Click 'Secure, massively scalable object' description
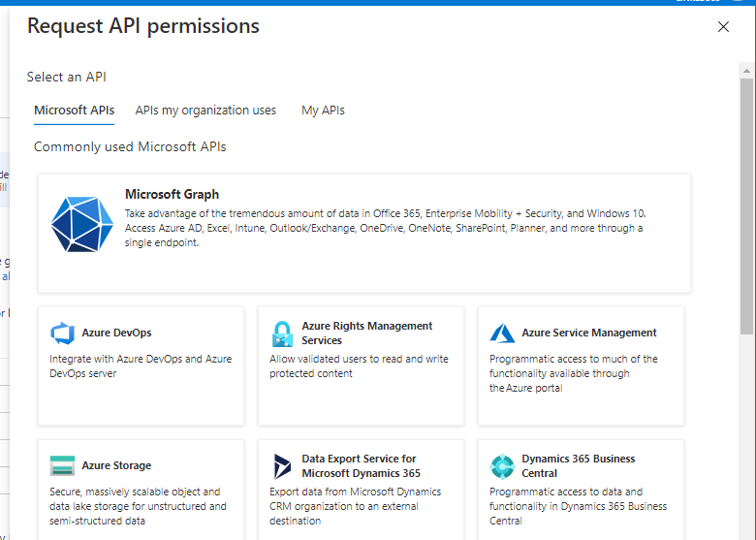Viewport: 756px width, 540px height. click(138, 506)
